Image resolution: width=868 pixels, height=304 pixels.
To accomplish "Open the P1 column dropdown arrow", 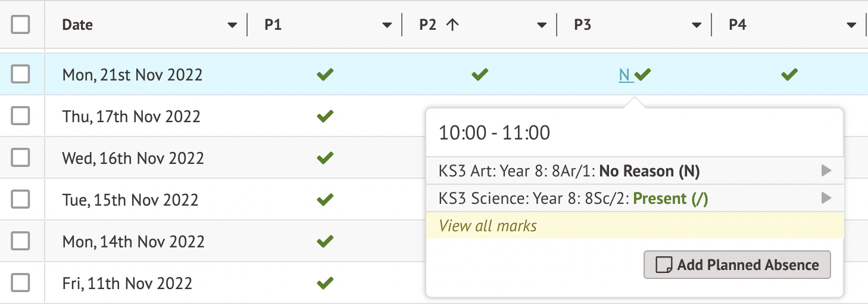I will (387, 26).
